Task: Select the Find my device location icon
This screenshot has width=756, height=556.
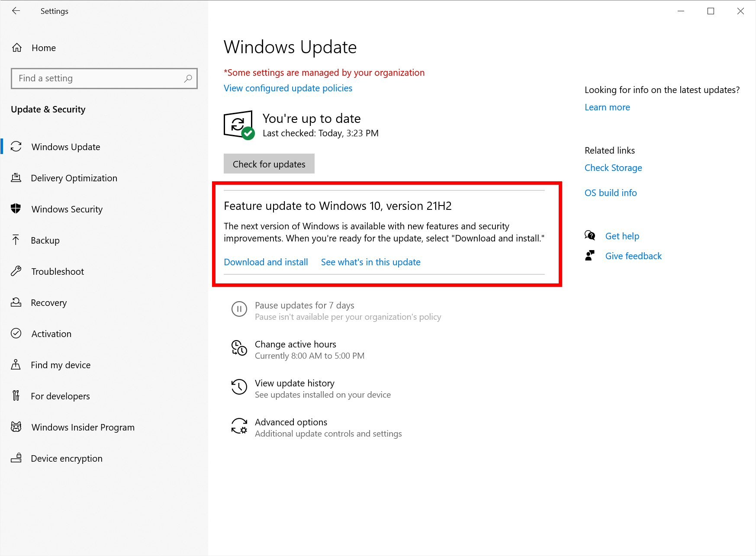Action: 16,365
